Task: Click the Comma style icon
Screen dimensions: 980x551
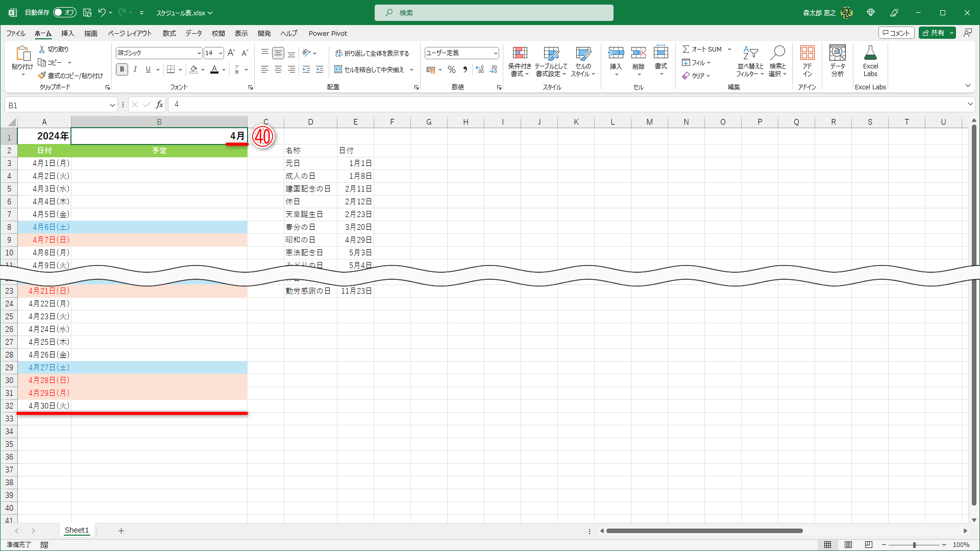Action: click(x=465, y=69)
